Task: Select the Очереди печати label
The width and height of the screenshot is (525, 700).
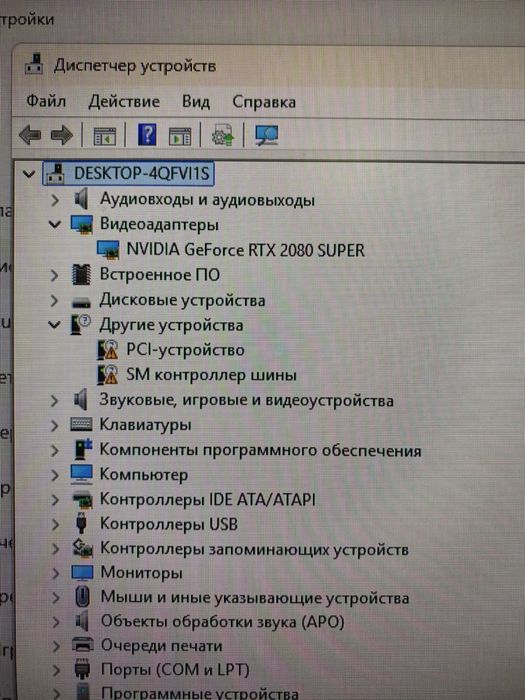Action: click(x=161, y=646)
